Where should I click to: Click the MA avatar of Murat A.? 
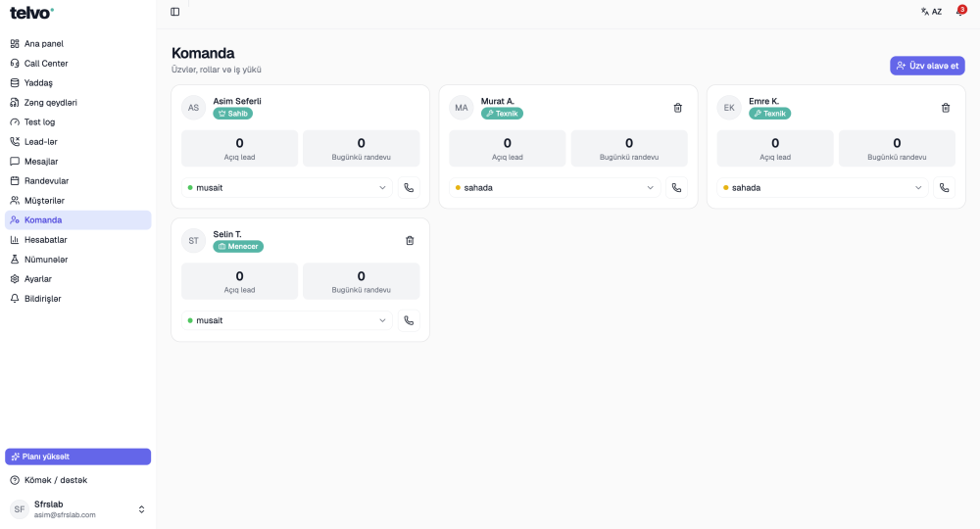click(462, 108)
